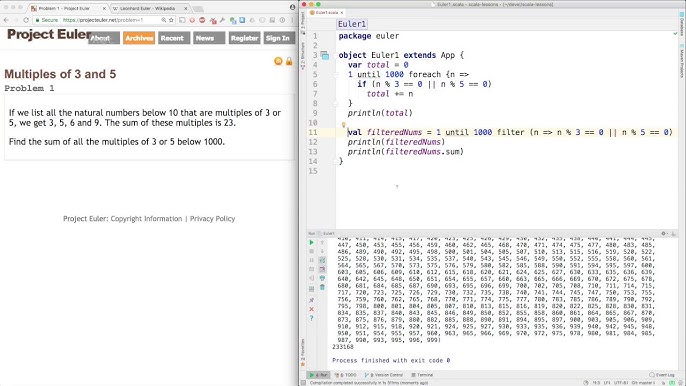Toggle the padlock icon beside problem title
The width and height of the screenshot is (686, 386).
289,61
